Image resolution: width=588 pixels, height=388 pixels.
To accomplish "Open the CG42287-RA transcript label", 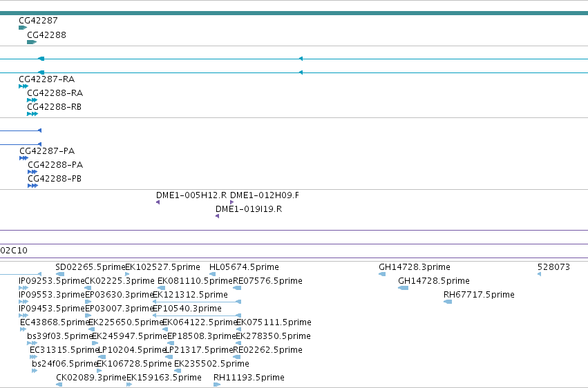I will [x=46, y=79].
